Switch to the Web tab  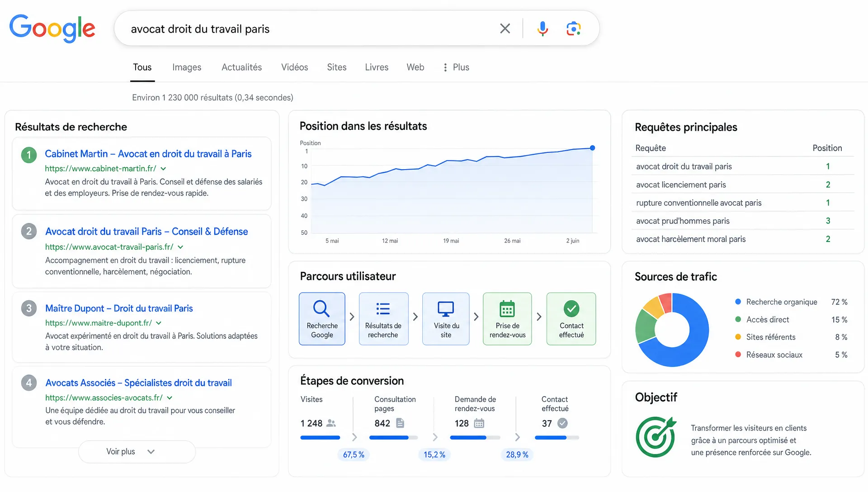[x=415, y=67]
